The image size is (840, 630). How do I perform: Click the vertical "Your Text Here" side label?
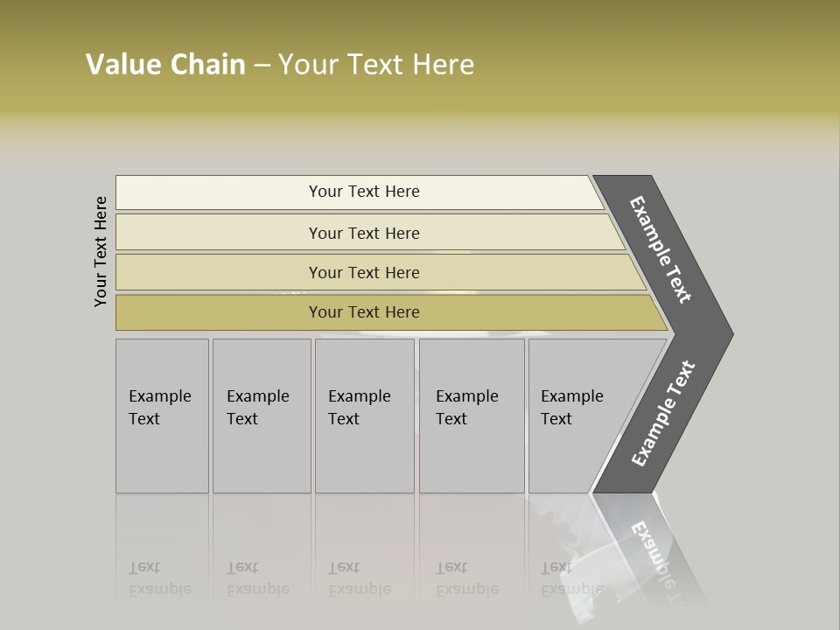(101, 251)
